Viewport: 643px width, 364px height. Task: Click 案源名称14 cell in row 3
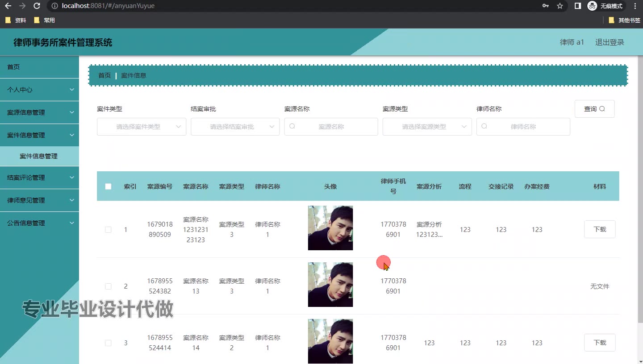click(x=196, y=343)
